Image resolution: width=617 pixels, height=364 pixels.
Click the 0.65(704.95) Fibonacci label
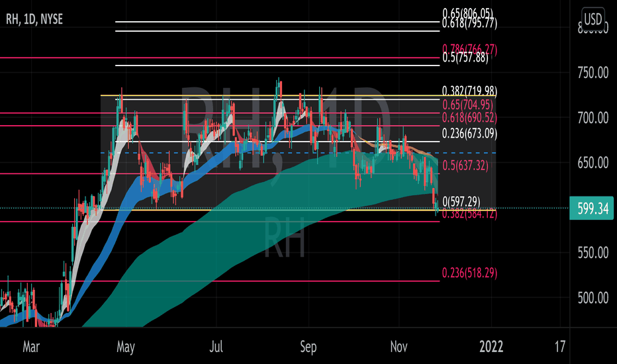(x=467, y=105)
